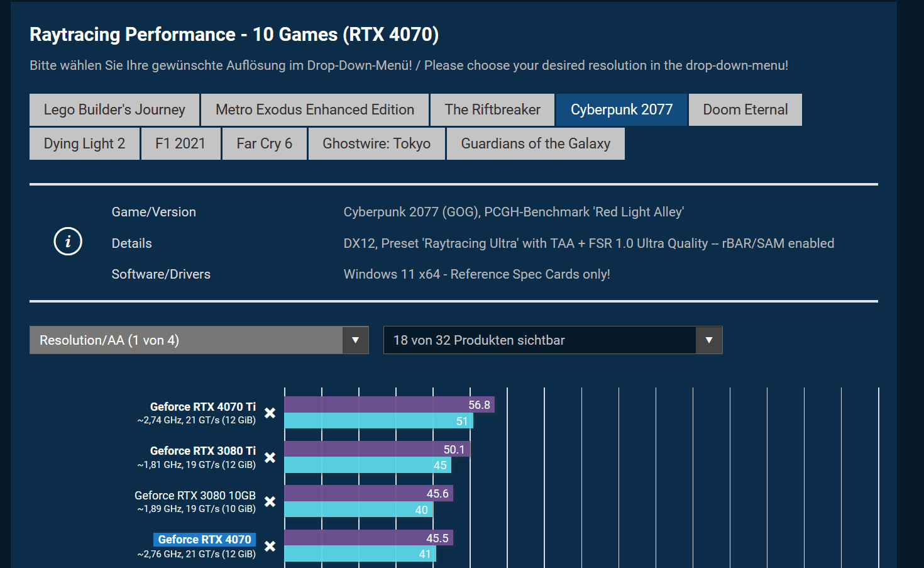Click the Game/Version label

pyautogui.click(x=154, y=212)
